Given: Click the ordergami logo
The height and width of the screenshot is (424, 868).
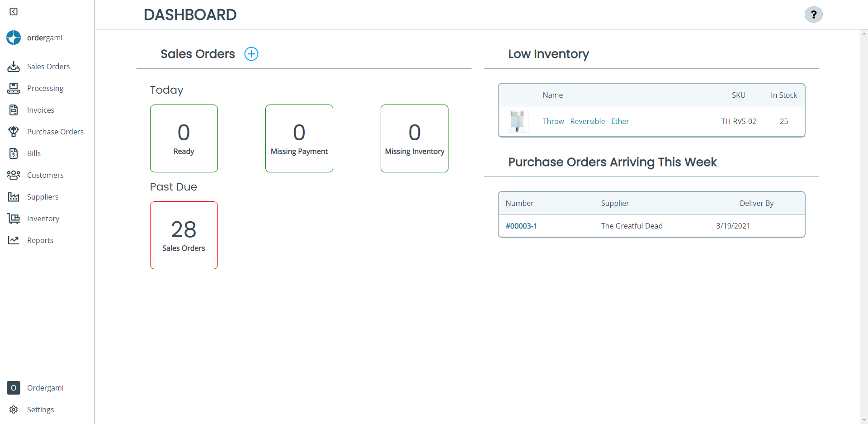Looking at the screenshot, I should [13, 38].
